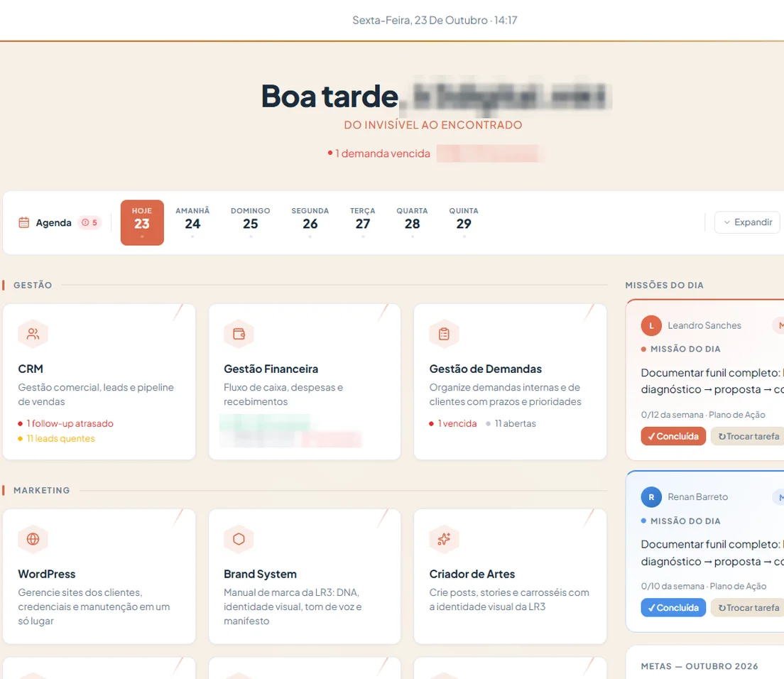Viewport: 784px width, 679px height.
Task: Click the 'Agenda' label text
Action: click(x=53, y=222)
